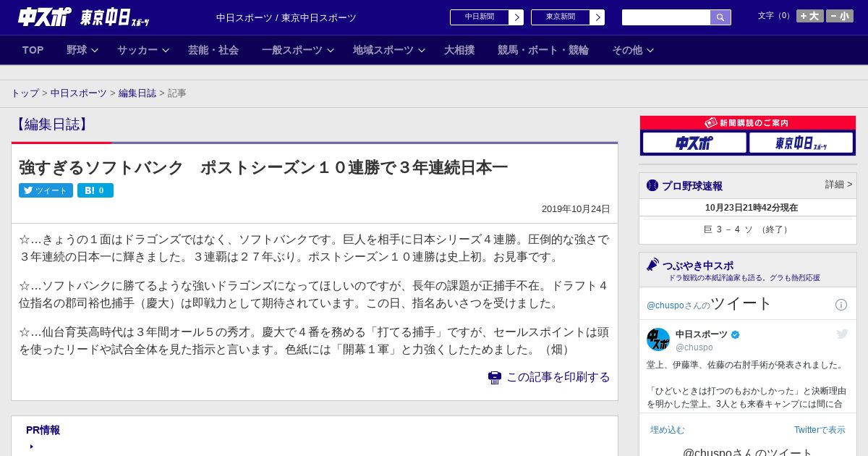Click the printer icon beside この記事を印刷する
The image size is (868, 456).
click(495, 378)
